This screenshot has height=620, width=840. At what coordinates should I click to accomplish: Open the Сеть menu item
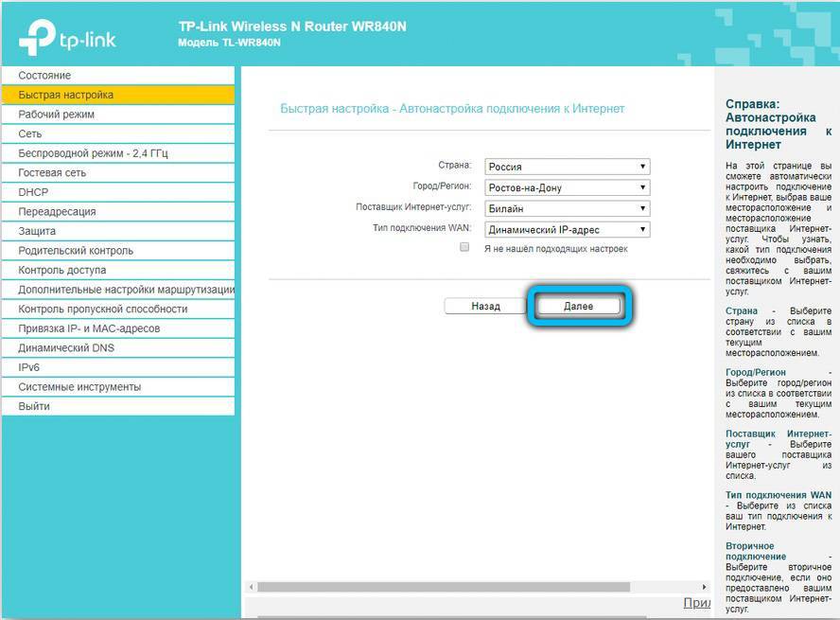tap(30, 134)
